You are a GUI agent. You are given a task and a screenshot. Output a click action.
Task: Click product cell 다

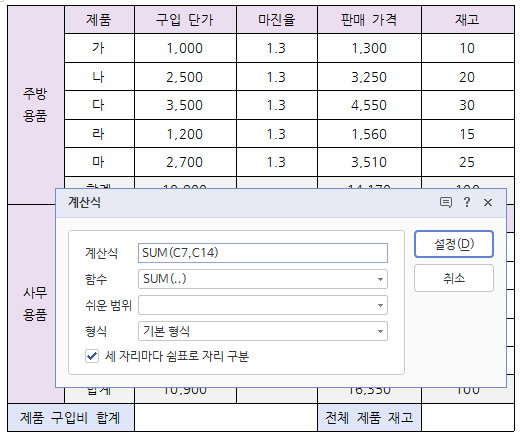click(x=99, y=105)
